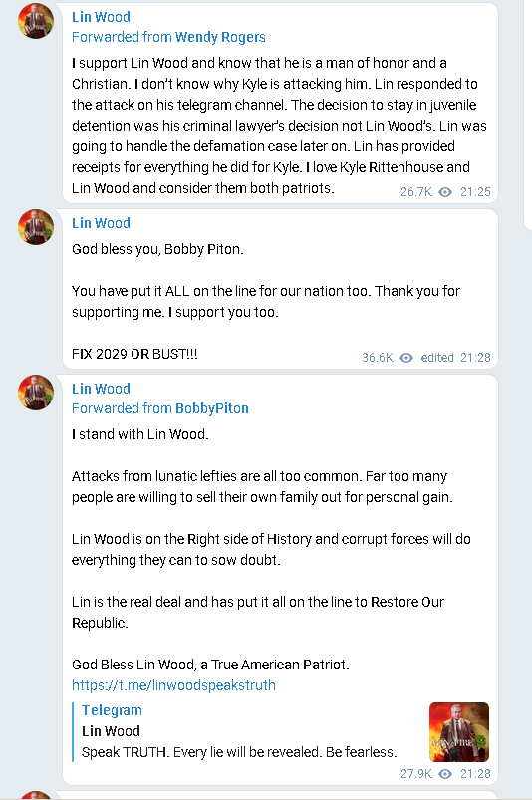
Task: Open the Wendy Rogers forwarded source link
Action: pyautogui.click(x=220, y=37)
